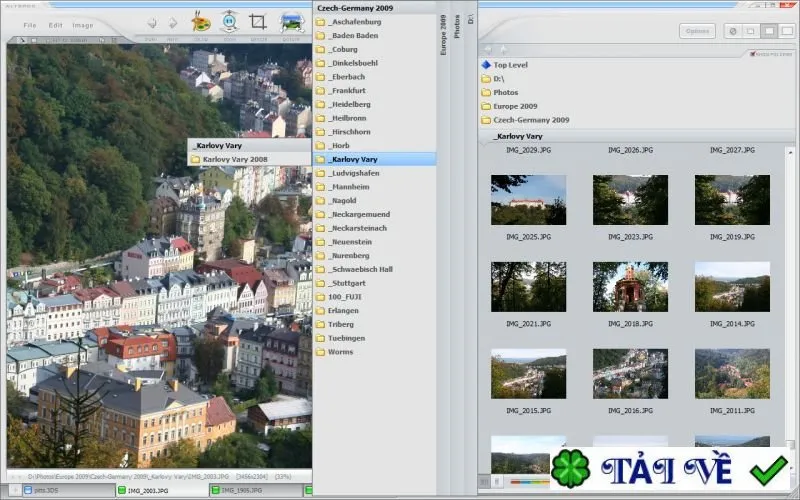
Task: Click the landscape picture Rotate tool
Action: (291, 22)
